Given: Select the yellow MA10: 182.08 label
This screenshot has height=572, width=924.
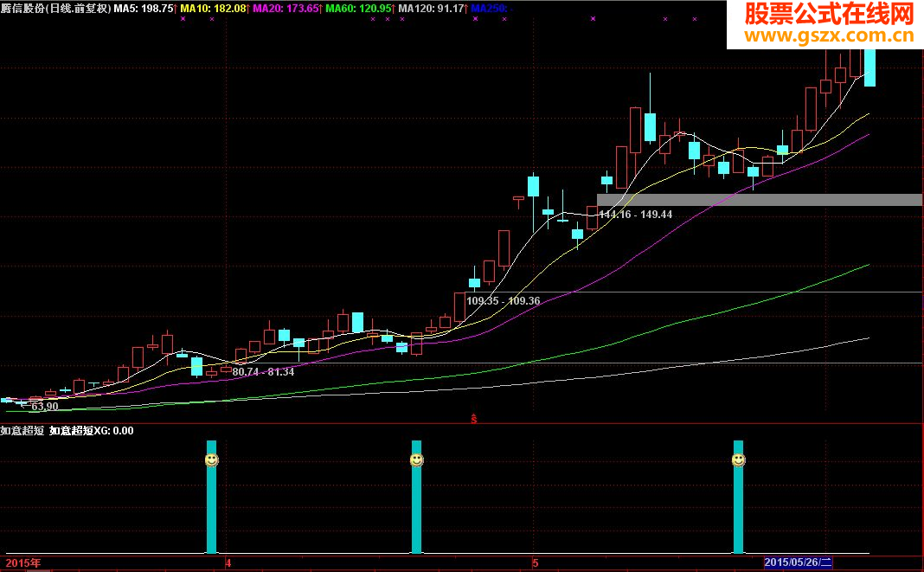Looking at the screenshot, I should point(214,9).
